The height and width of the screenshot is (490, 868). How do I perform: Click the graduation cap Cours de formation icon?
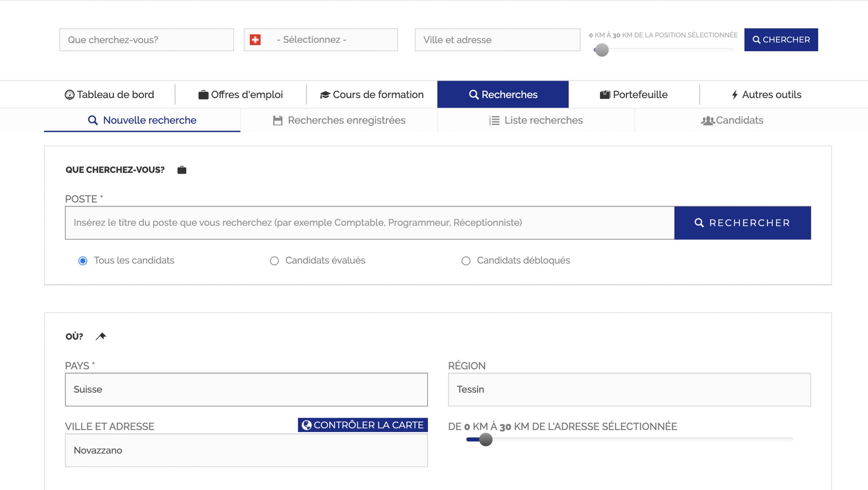325,95
